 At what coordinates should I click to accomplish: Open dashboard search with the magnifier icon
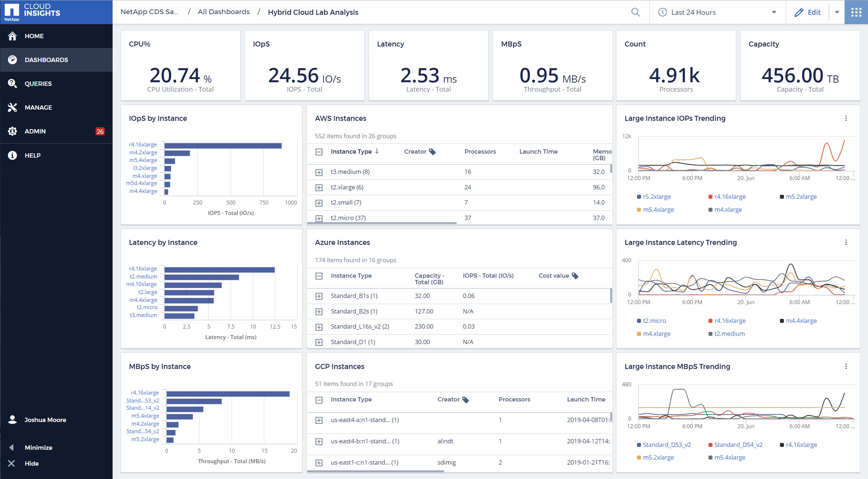tap(636, 12)
